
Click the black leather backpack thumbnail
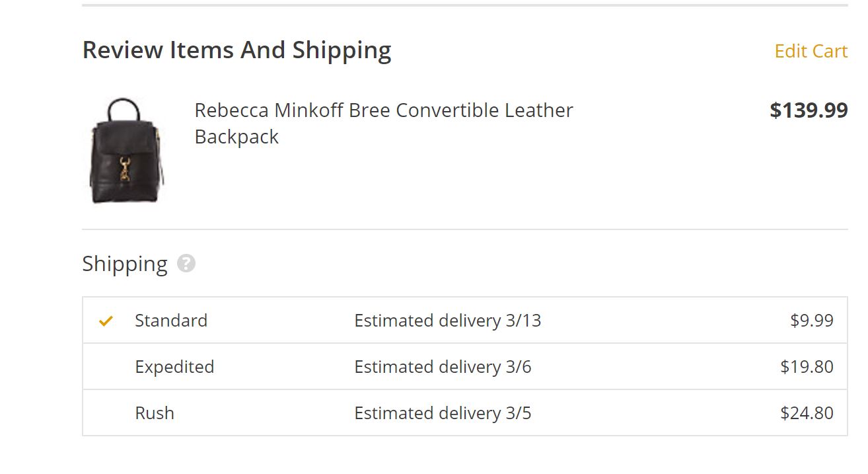(126, 151)
